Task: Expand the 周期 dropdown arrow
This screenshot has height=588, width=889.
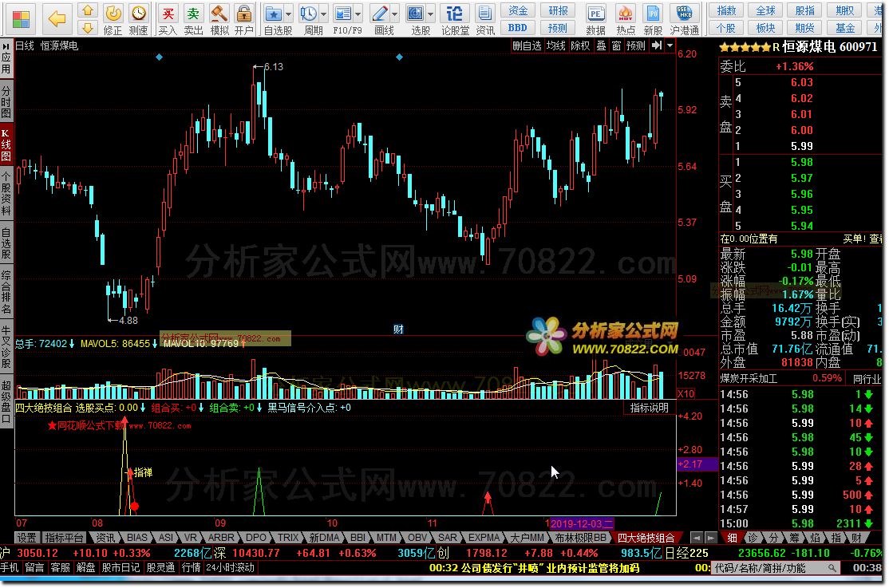Action: [324, 14]
